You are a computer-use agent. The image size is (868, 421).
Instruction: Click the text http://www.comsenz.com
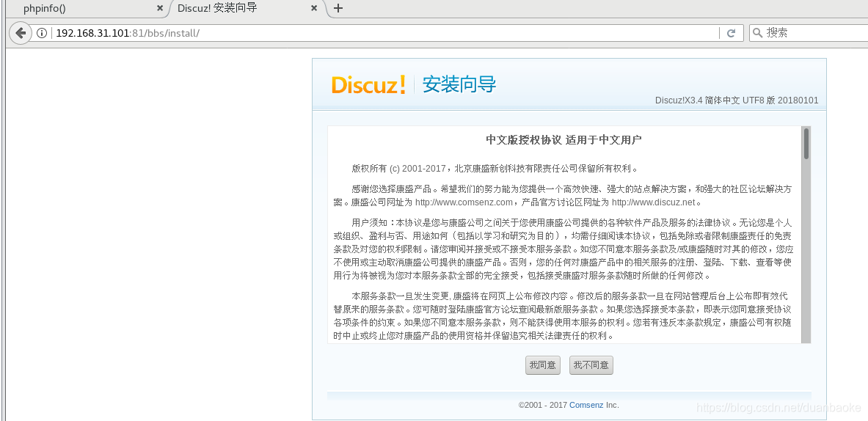(x=464, y=202)
